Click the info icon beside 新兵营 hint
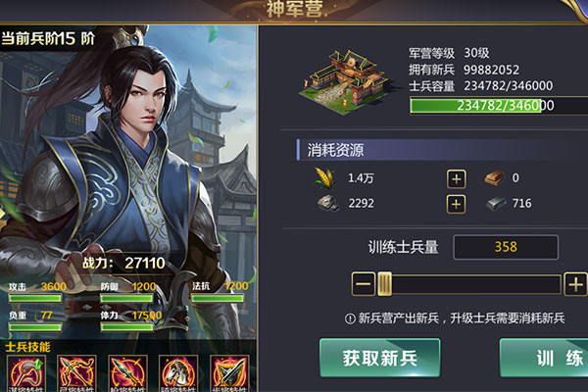The width and height of the screenshot is (588, 392). coord(350,318)
